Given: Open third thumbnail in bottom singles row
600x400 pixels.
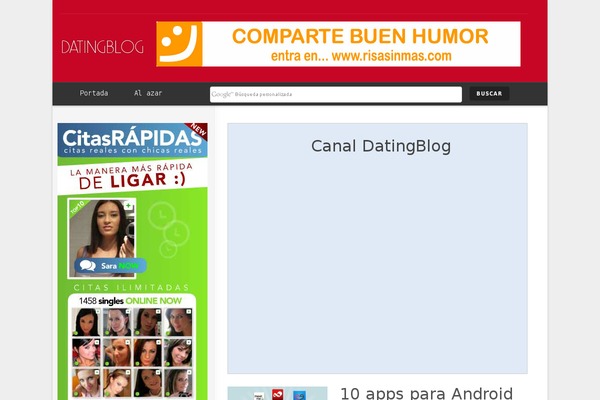Looking at the screenshot, I should point(147,383).
